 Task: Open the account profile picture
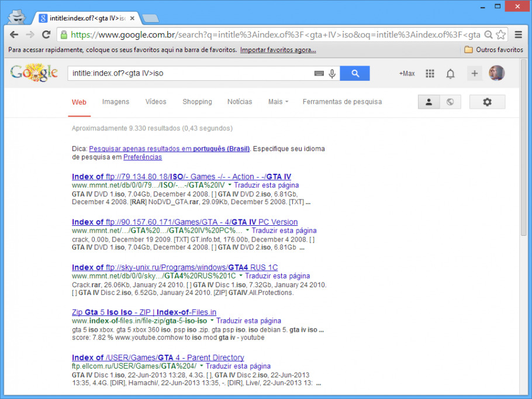[x=496, y=73]
